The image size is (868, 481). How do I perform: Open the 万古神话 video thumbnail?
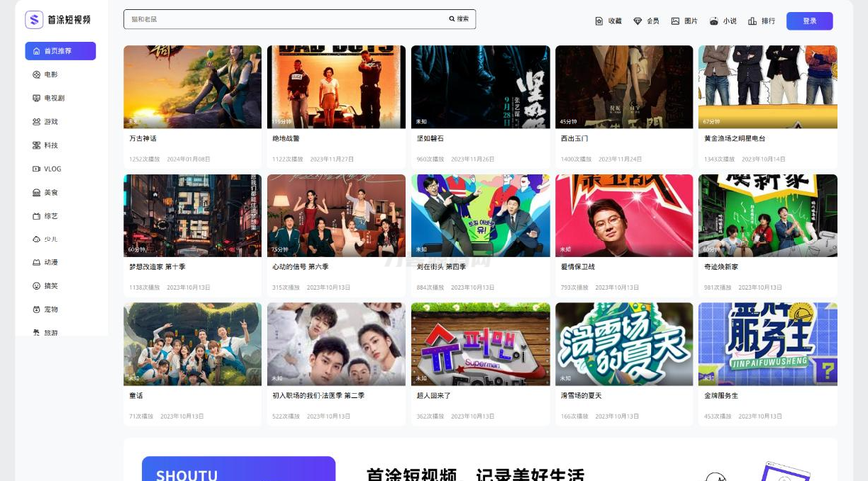pyautogui.click(x=193, y=87)
